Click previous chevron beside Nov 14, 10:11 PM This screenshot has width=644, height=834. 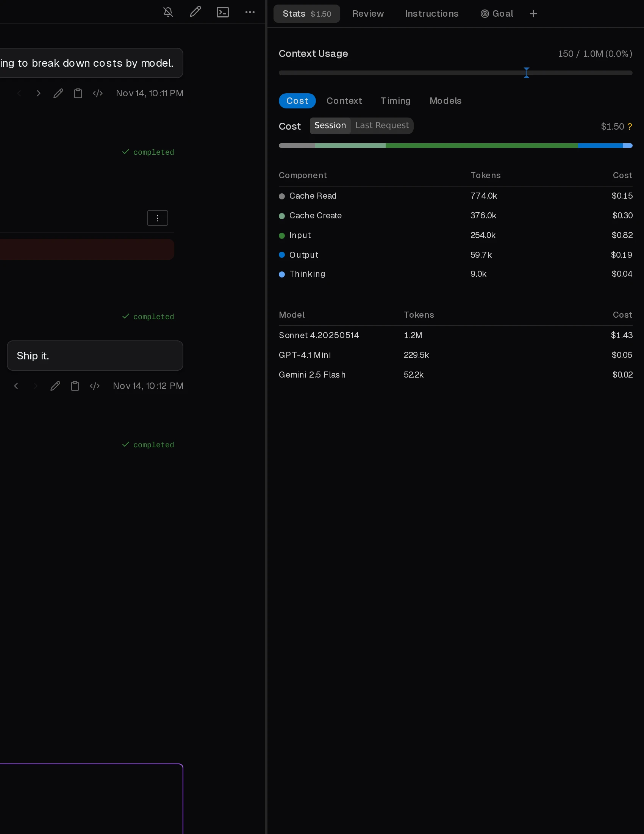coord(19,93)
